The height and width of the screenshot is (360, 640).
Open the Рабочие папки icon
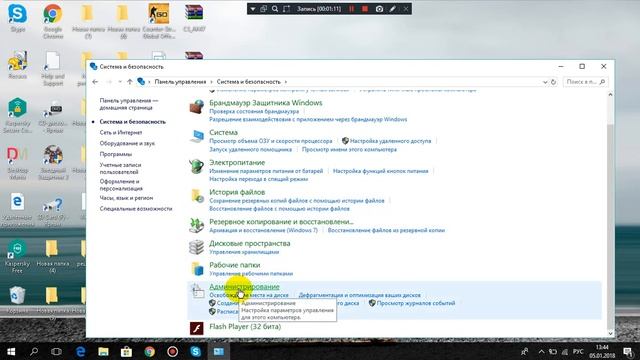pos(196,269)
